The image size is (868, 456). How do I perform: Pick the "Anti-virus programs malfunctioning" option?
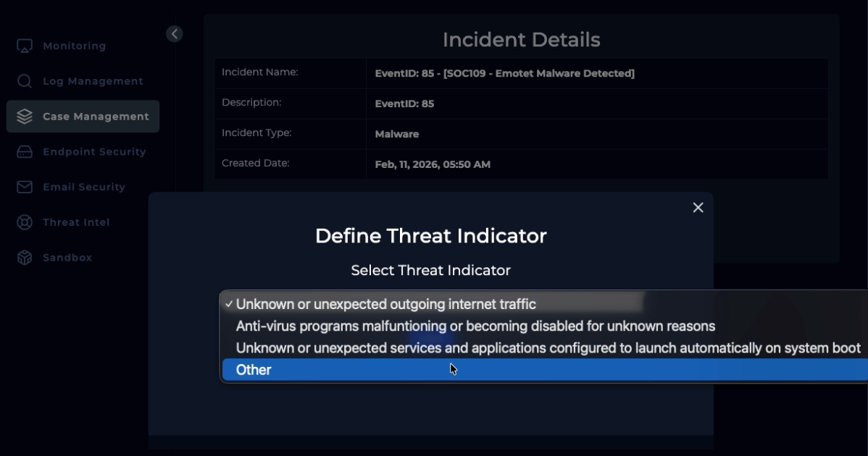pyautogui.click(x=475, y=326)
